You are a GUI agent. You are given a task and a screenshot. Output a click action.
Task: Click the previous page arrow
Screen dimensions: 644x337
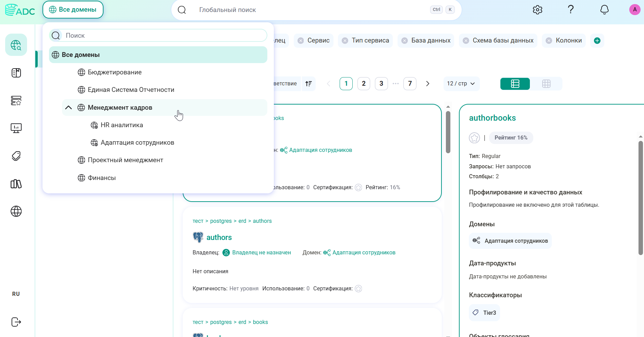[x=328, y=84]
